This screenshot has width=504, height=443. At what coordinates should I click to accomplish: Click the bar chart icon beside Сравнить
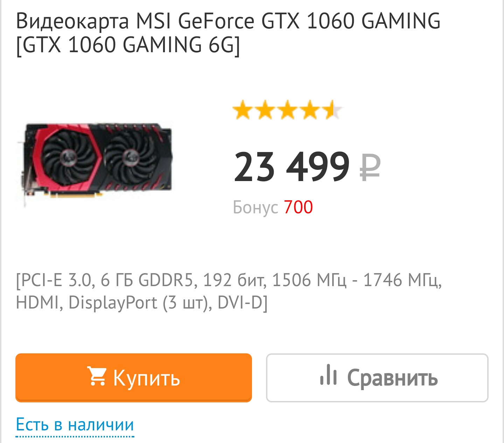[328, 375]
